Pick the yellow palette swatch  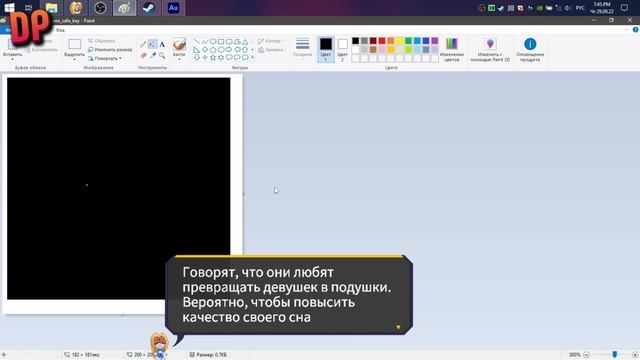click(400, 40)
